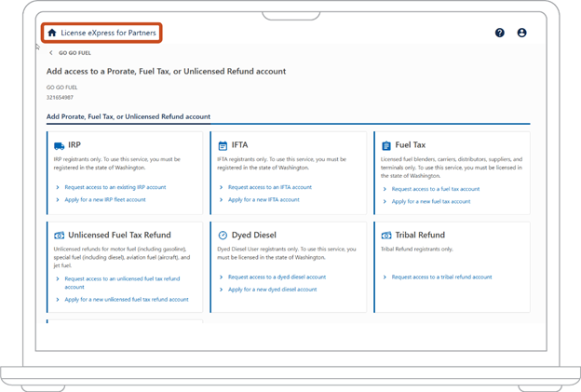Open Request access to an existing IRP account

115,187
